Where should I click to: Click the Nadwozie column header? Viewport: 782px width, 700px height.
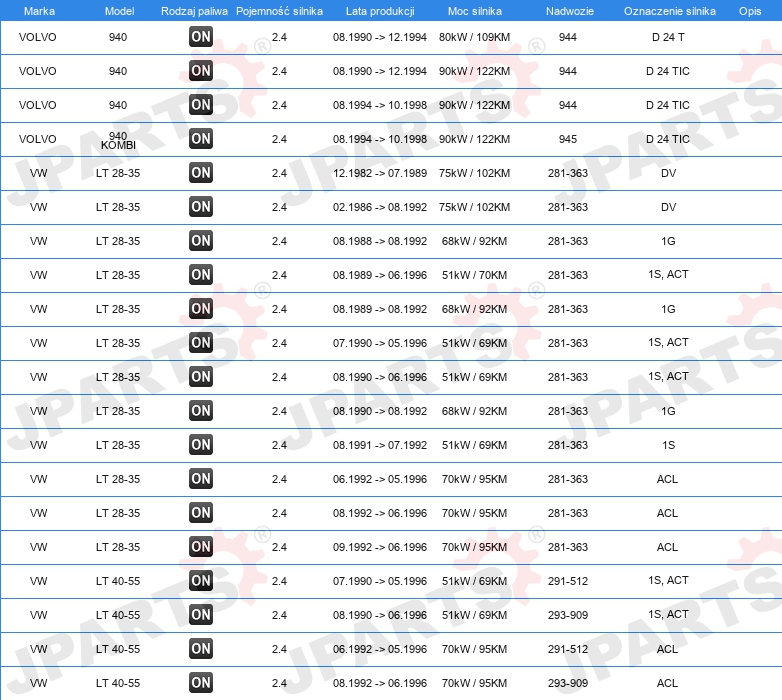click(570, 11)
